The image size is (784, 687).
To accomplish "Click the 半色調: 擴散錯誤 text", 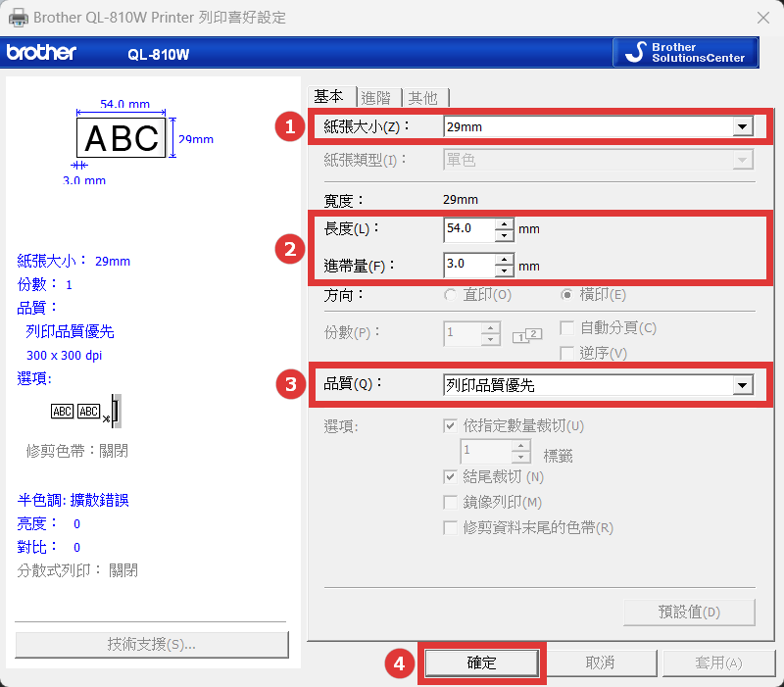I will tap(73, 500).
